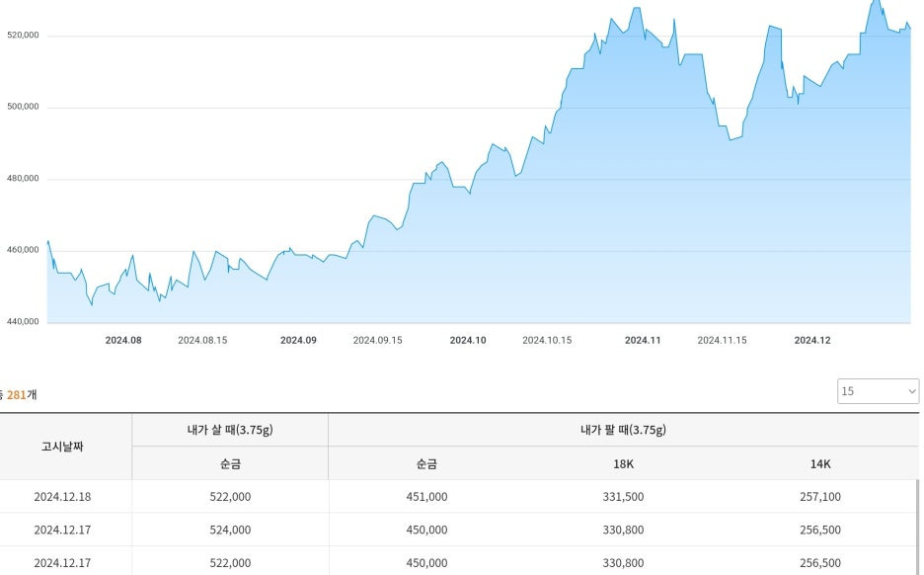Viewport: 924px width, 575px height.
Task: Click the 440,000 y-axis label
Action: pyautogui.click(x=23, y=321)
